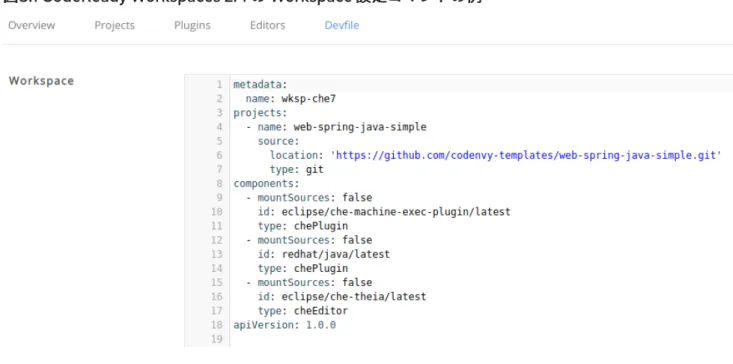Click the 'metadata:' line in the editor

coord(260,85)
